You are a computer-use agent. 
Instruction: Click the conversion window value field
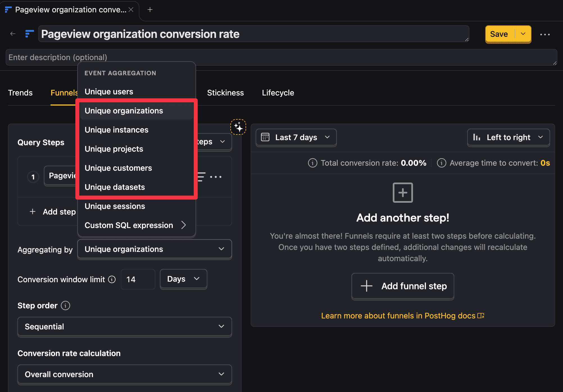pos(138,279)
